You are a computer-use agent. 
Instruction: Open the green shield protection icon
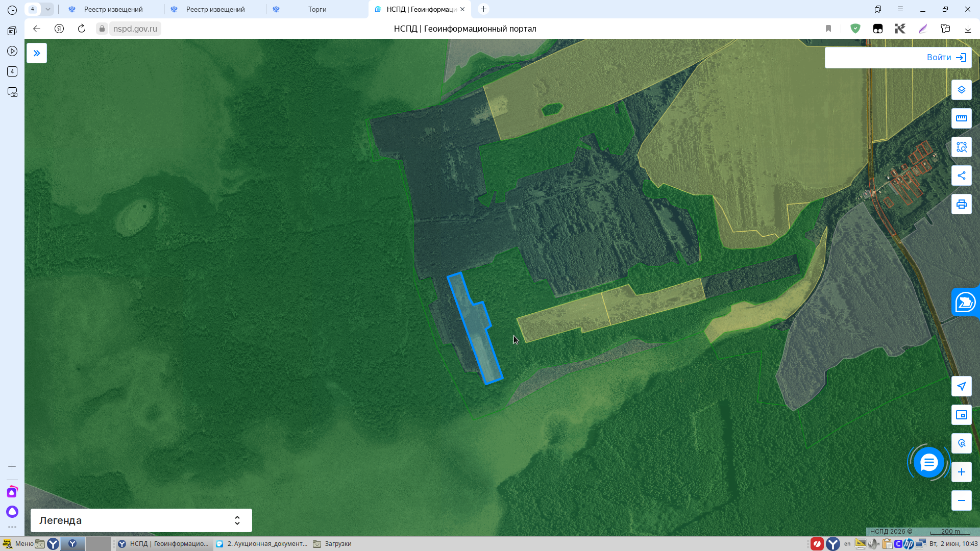855,29
